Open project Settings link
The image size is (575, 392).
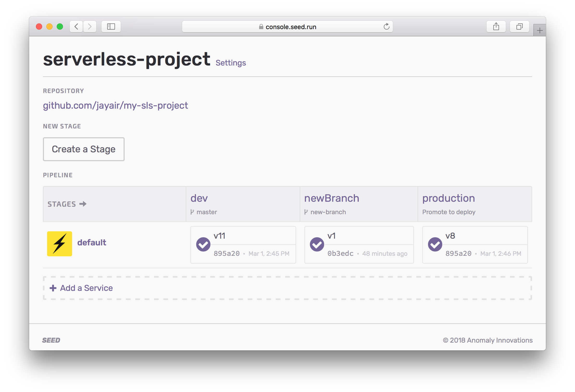(231, 63)
